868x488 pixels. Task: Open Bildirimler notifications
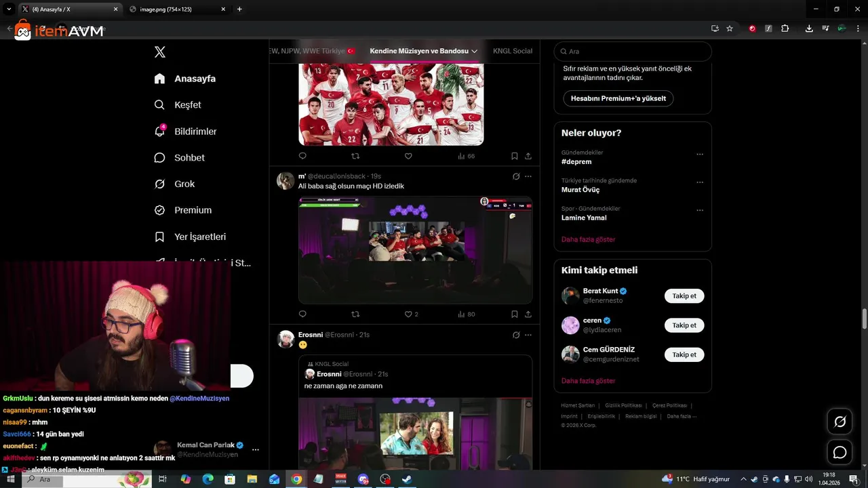coord(185,131)
